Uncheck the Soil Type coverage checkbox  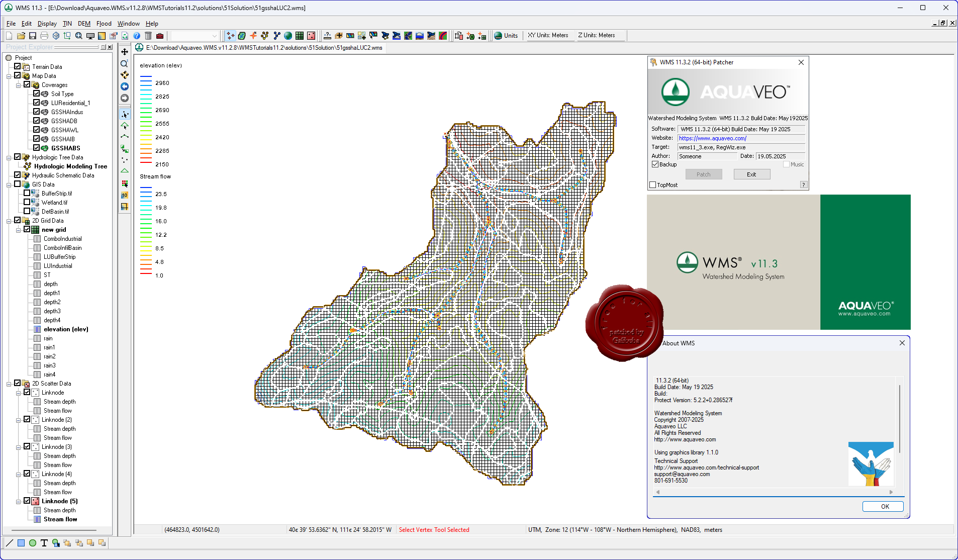click(37, 94)
